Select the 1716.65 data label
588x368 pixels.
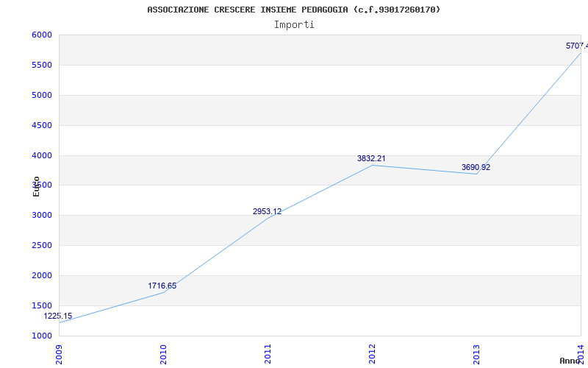coord(162,286)
